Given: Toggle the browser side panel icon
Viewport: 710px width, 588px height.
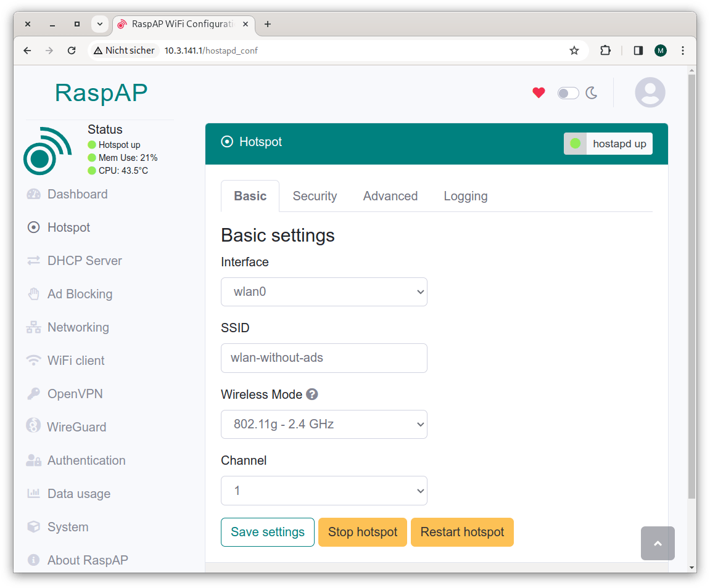Looking at the screenshot, I should pyautogui.click(x=638, y=51).
